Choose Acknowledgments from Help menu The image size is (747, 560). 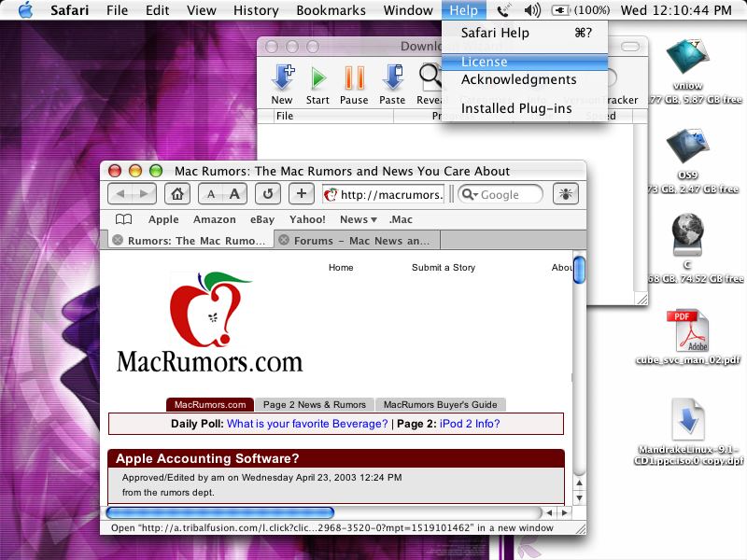tap(525, 79)
